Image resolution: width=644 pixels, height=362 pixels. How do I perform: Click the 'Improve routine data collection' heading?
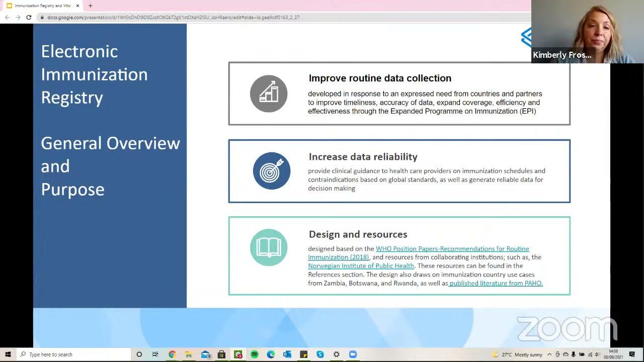tap(380, 78)
